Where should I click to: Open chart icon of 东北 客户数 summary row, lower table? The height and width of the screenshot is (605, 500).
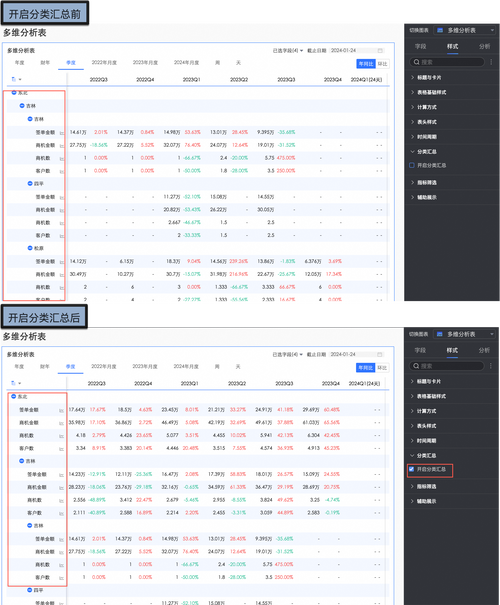pyautogui.click(x=61, y=449)
